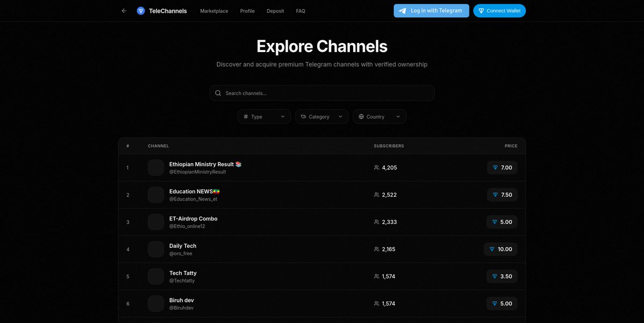Focus the Search channels input field
Viewport: 644px width, 323px height.
coord(322,93)
